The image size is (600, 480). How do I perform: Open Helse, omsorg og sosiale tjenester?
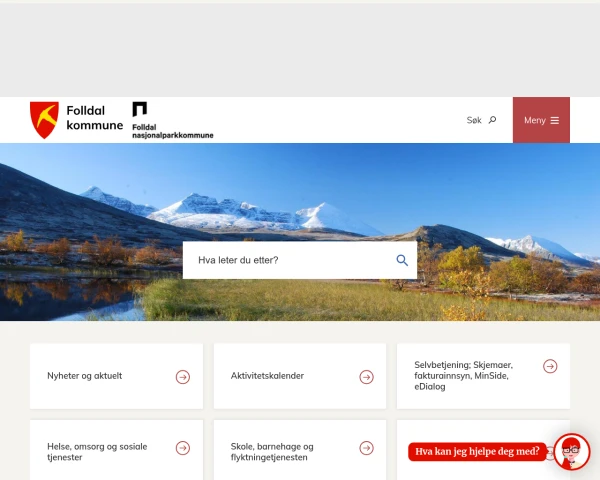(x=97, y=452)
